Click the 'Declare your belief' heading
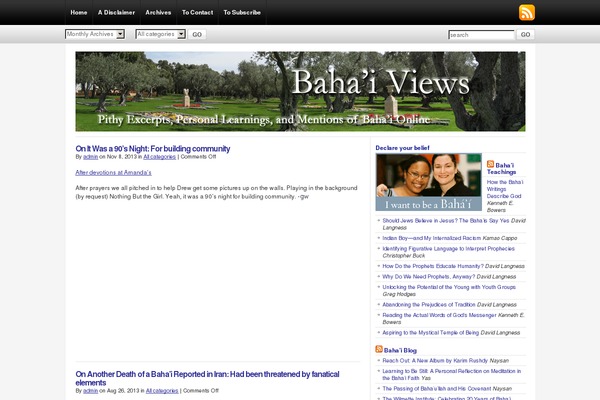Image resolution: width=600 pixels, height=400 pixels. [402, 148]
